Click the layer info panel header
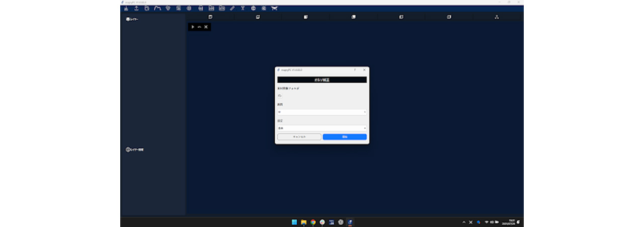 (x=134, y=149)
